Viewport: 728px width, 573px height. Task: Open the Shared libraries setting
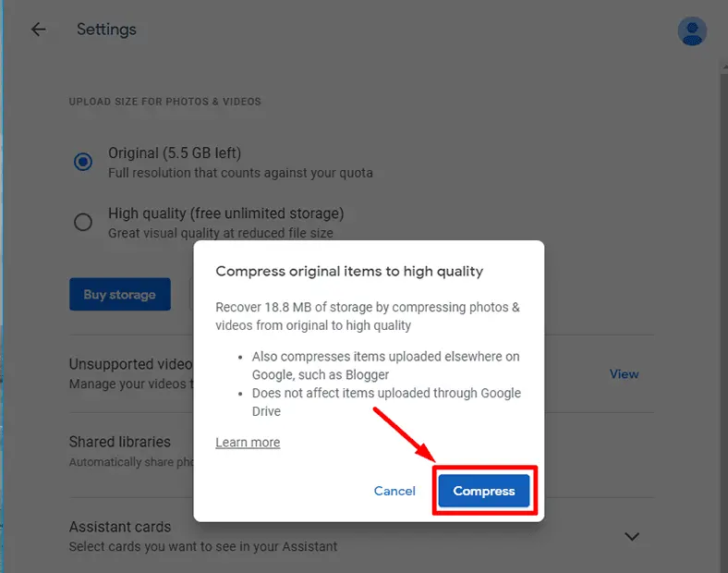point(120,443)
